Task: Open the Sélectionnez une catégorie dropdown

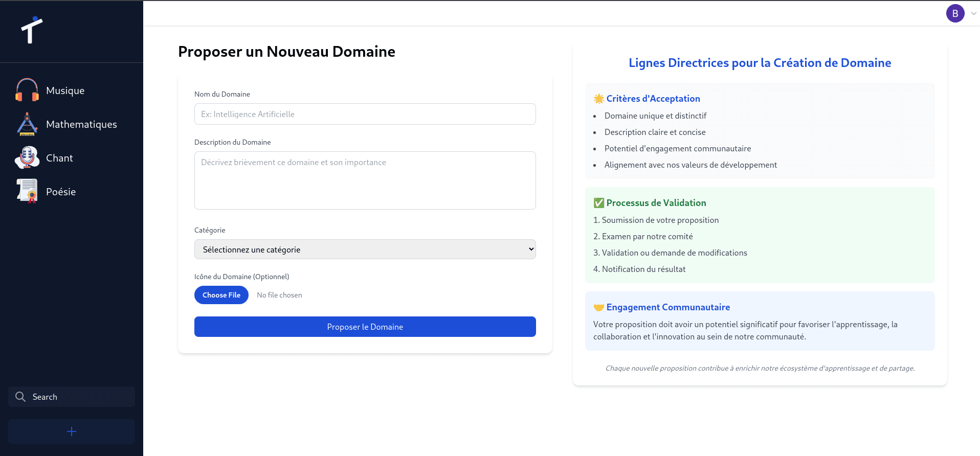Action: [365, 249]
